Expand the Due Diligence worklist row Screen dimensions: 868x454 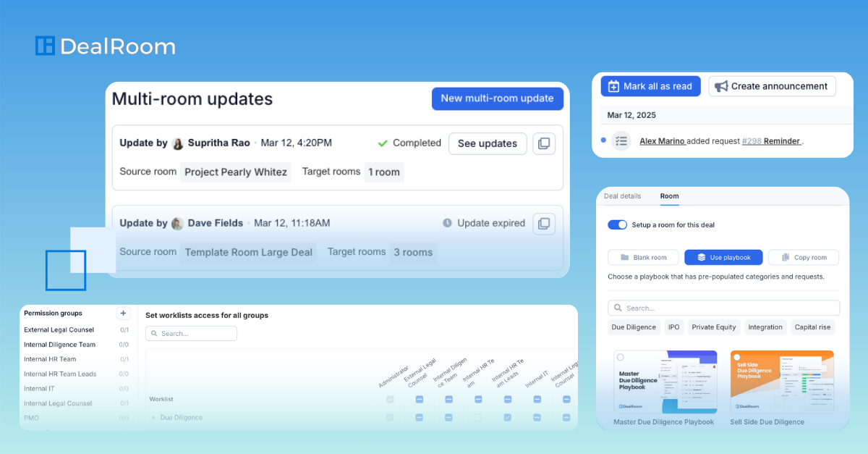tap(153, 418)
